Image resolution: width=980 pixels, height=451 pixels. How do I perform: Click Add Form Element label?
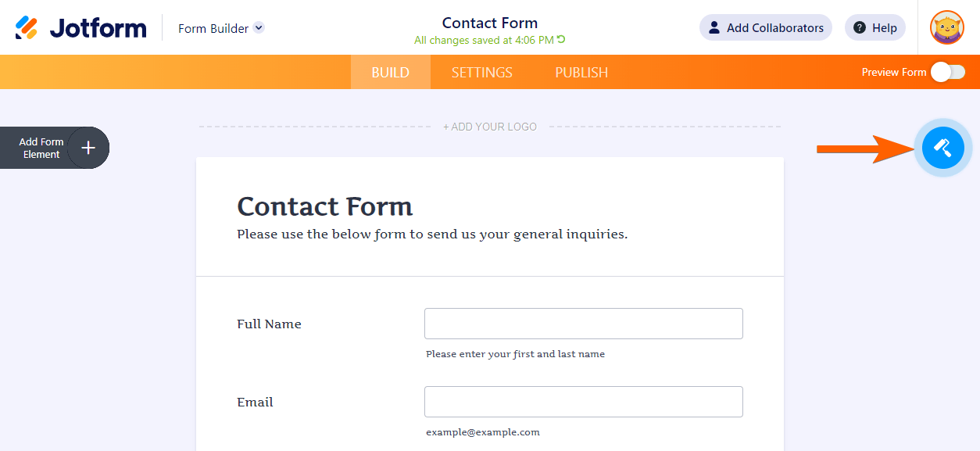pyautogui.click(x=41, y=148)
